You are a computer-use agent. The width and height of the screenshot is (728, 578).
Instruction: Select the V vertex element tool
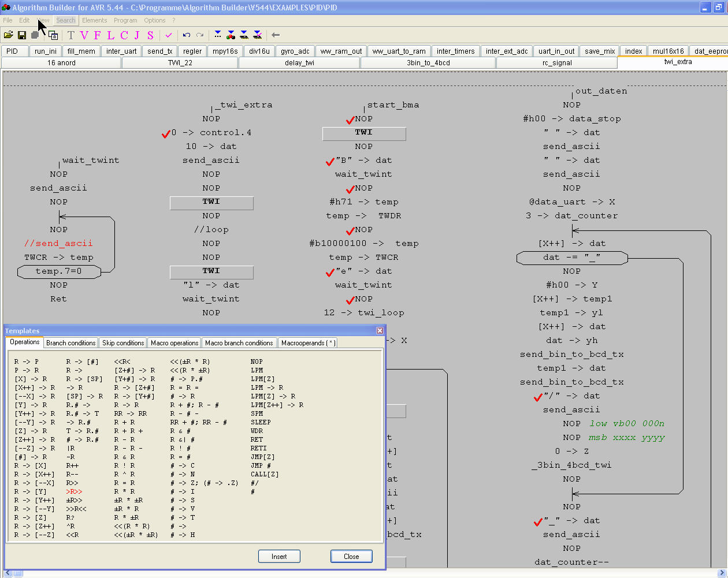[x=84, y=35]
